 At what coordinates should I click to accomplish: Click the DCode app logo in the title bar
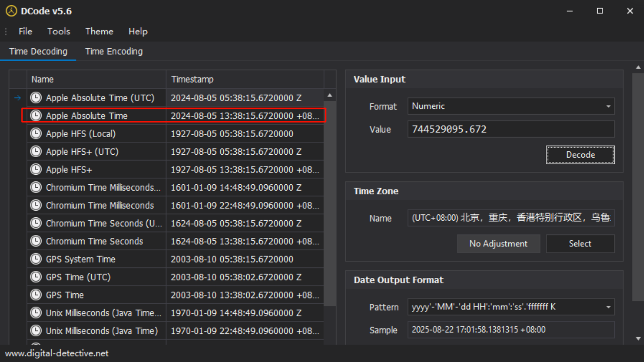click(x=11, y=11)
